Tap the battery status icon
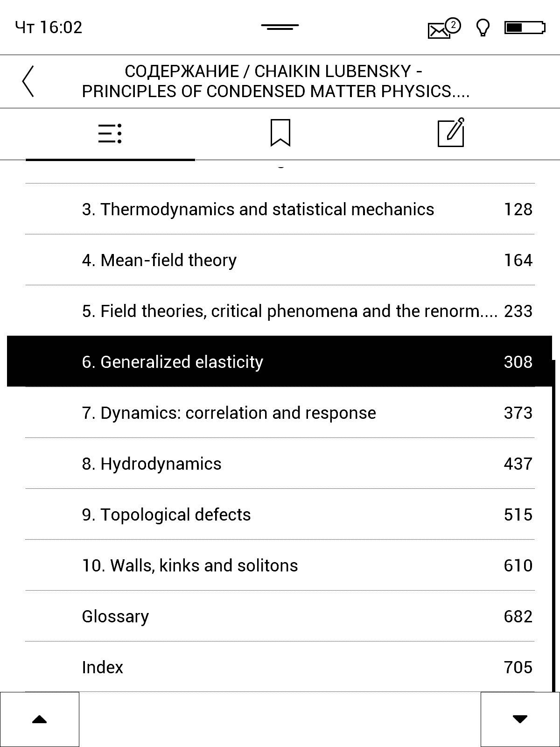 click(x=525, y=28)
